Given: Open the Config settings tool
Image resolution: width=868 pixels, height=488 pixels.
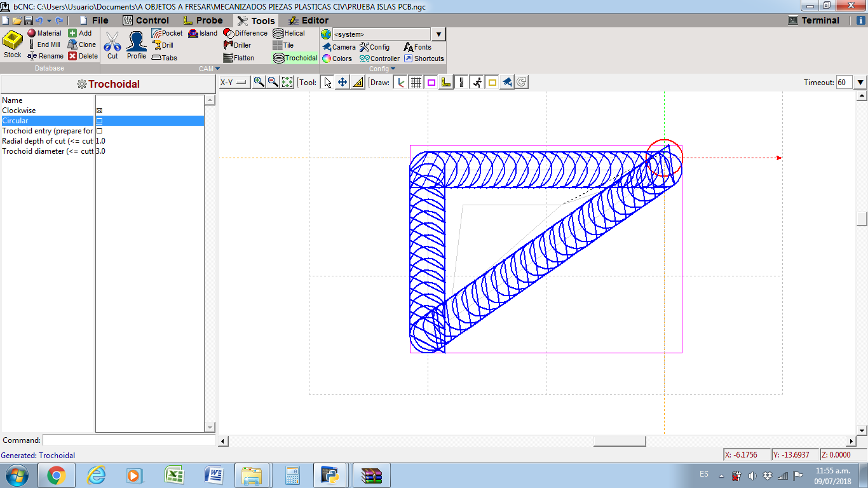Looking at the screenshot, I should point(375,47).
